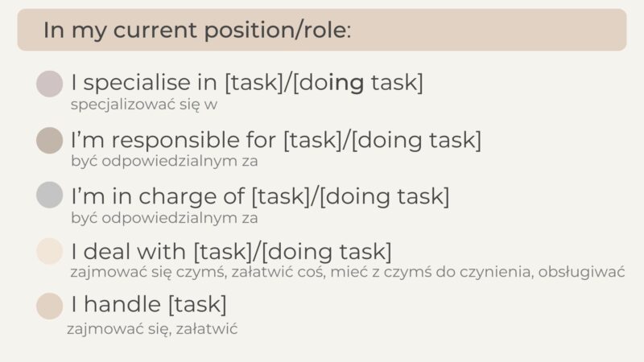This screenshot has height=362, width=644.
Task: Select the Polish translation under "I'm in charge of"
Action: point(164,217)
